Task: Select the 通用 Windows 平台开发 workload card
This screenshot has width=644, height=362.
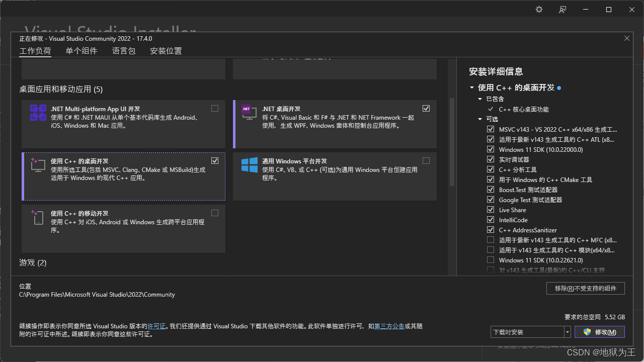Action: point(335,176)
